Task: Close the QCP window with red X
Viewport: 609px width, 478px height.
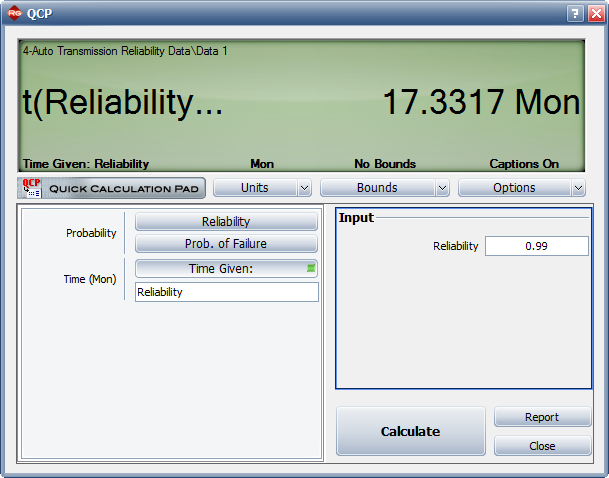Action: [x=594, y=13]
